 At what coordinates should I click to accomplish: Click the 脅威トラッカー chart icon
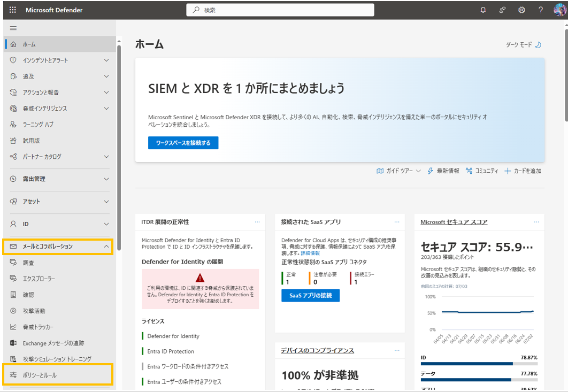pos(13,327)
